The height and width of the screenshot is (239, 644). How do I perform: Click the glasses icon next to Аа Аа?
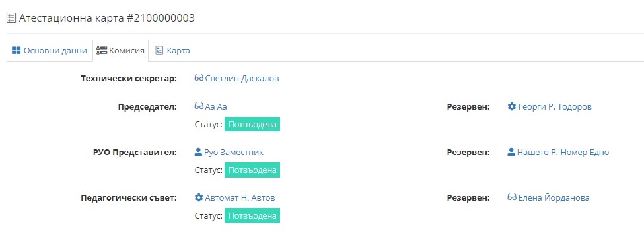[x=199, y=107]
